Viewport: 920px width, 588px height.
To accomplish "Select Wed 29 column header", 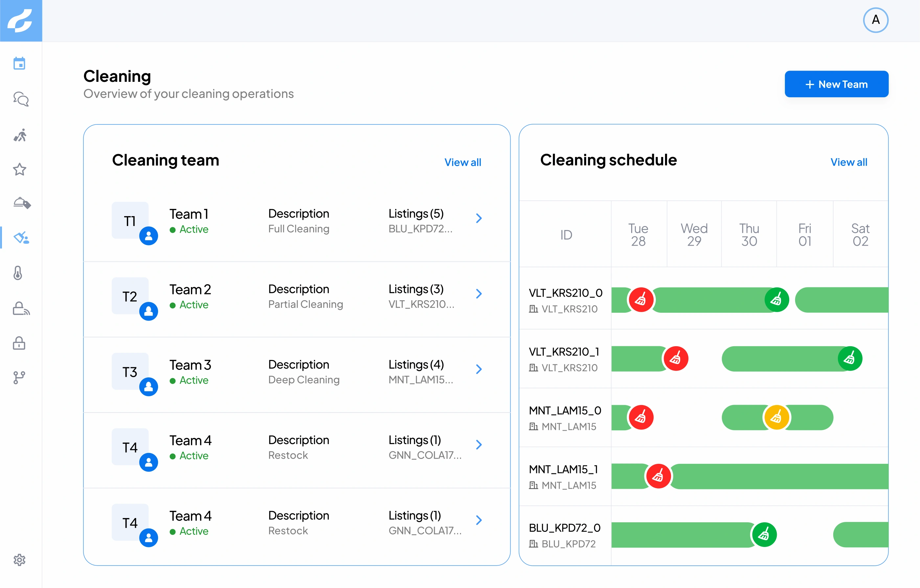I will pyautogui.click(x=694, y=235).
